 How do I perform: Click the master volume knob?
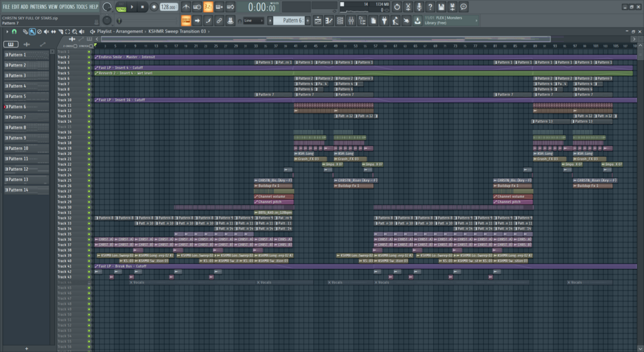pyautogui.click(x=107, y=7)
